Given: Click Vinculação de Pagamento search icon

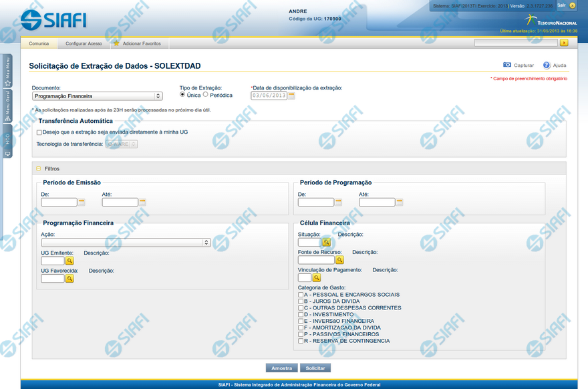Looking at the screenshot, I should coord(317,277).
